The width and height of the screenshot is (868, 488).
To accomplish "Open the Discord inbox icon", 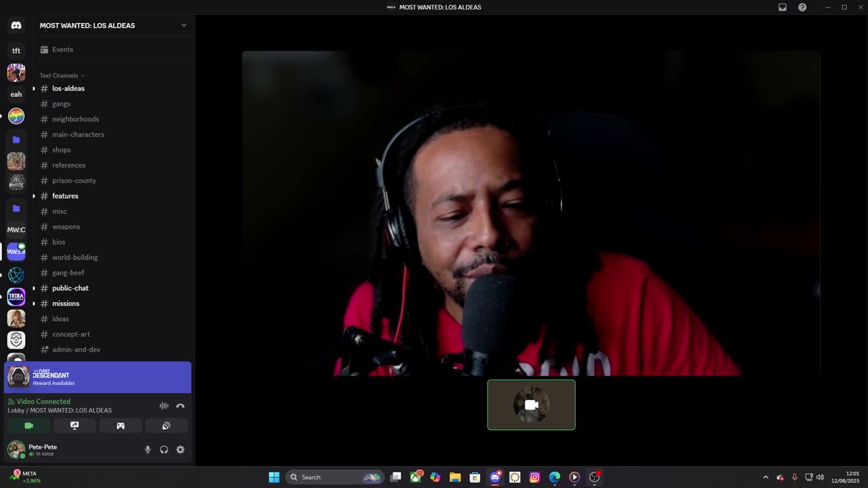I will pos(783,7).
